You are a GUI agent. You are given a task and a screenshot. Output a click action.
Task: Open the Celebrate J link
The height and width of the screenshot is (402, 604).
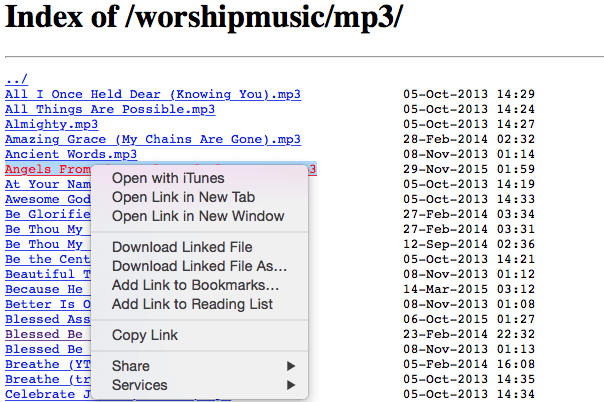coord(48,395)
